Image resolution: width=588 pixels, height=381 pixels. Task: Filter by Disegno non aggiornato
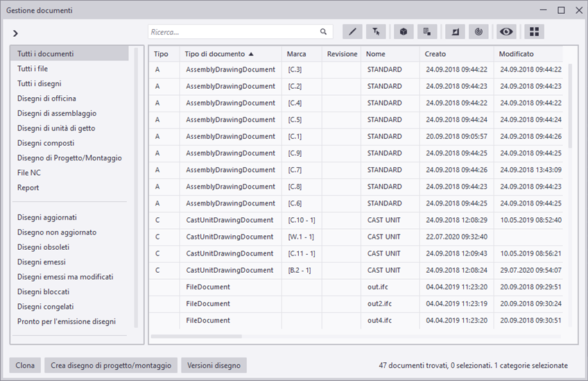[69, 232]
